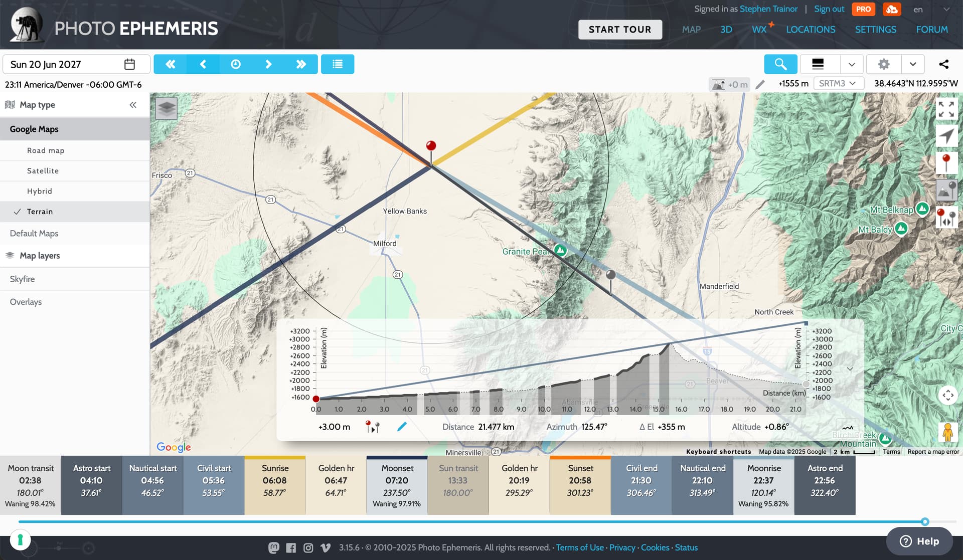
Task: Open Instagram page from footer icon
Action: tap(308, 548)
